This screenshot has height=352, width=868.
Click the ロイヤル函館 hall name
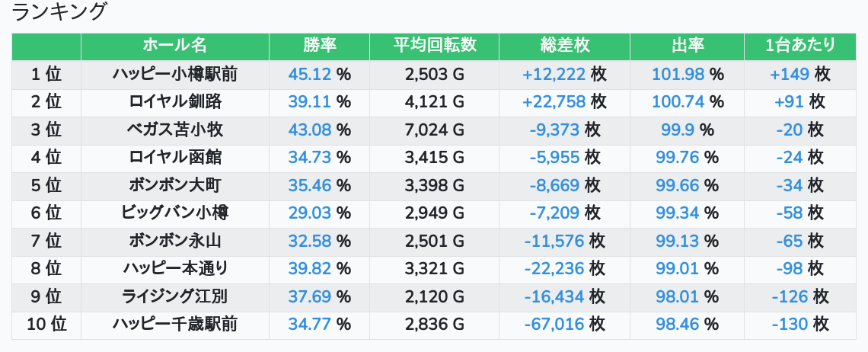(174, 158)
